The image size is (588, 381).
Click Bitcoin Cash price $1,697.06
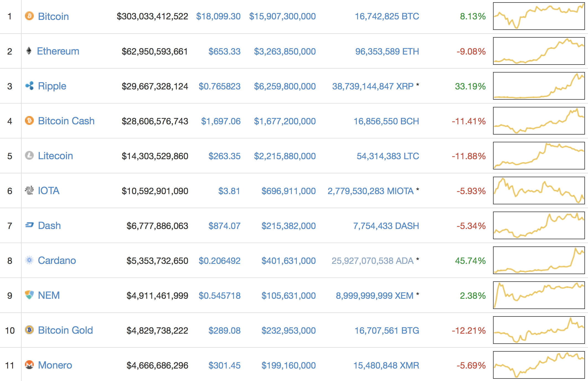221,121
